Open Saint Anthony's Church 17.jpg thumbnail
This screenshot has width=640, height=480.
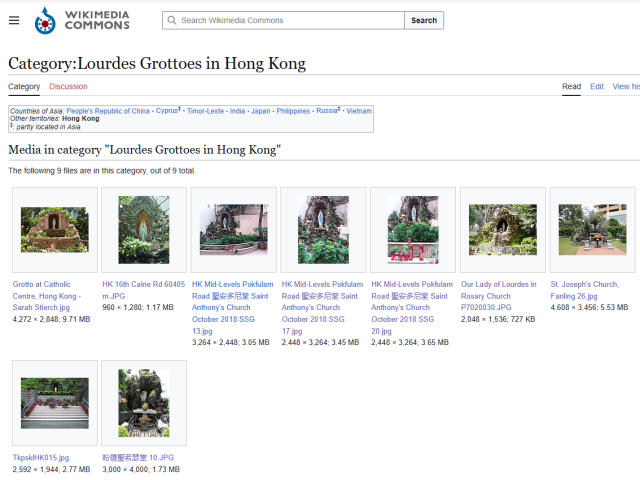[x=323, y=230]
